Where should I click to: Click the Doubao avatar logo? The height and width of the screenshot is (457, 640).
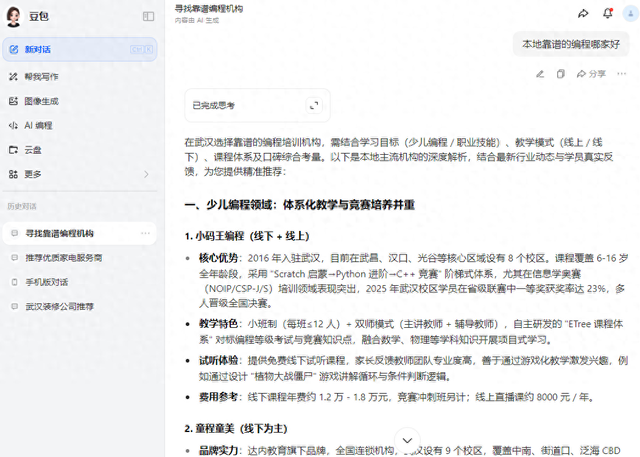click(13, 17)
